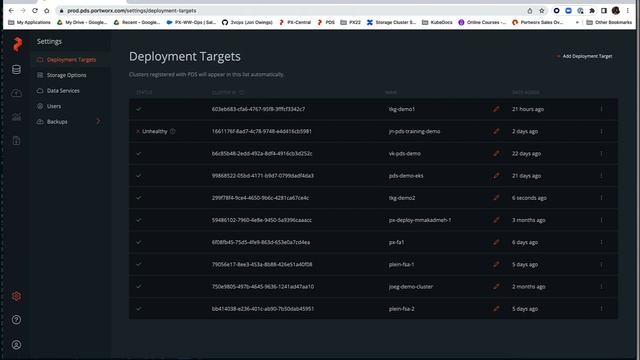Open actions menu for pds-demo-eks

(x=601, y=176)
